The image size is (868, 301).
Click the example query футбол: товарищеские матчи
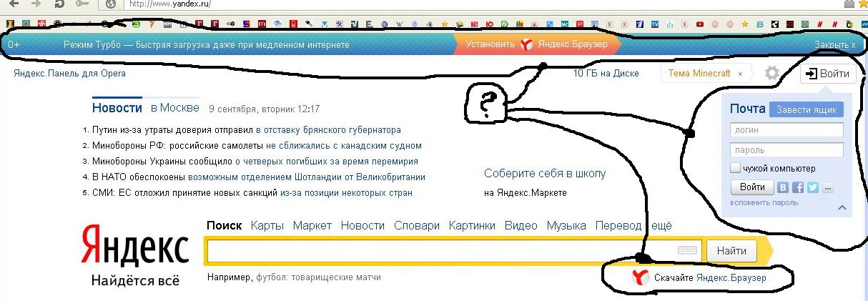[318, 277]
